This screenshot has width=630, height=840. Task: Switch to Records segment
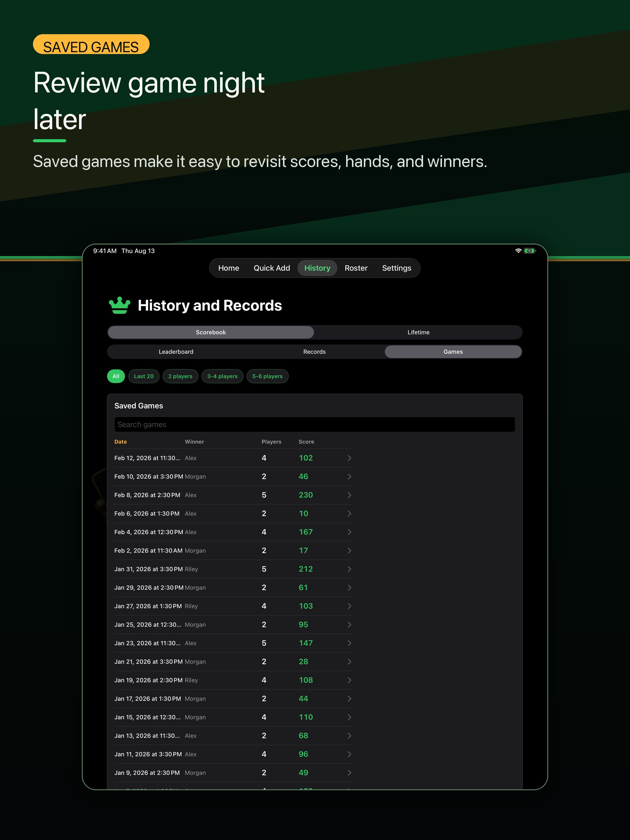(314, 352)
